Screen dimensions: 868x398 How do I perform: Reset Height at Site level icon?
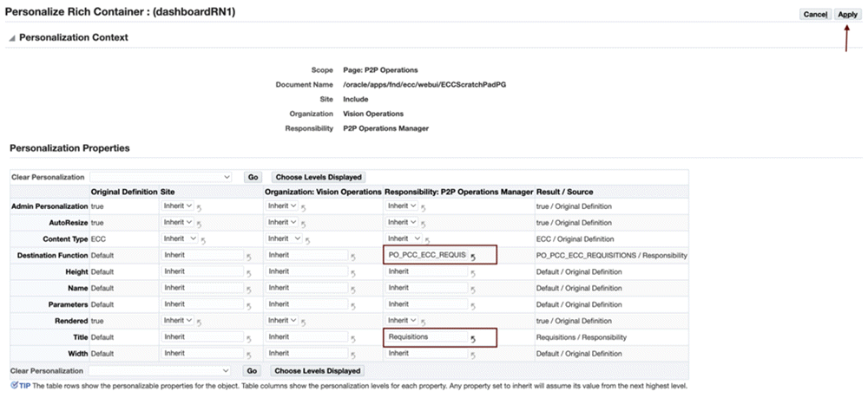pos(249,273)
